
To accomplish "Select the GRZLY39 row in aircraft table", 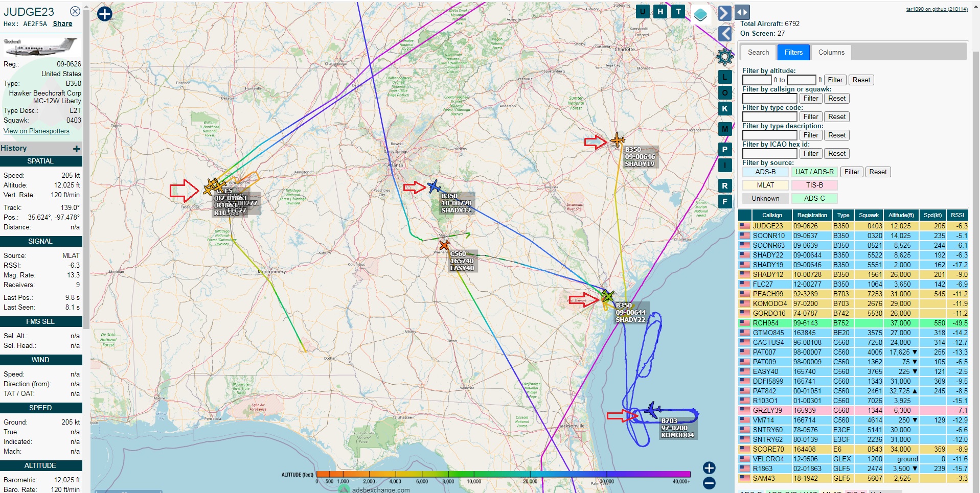I will click(x=853, y=410).
